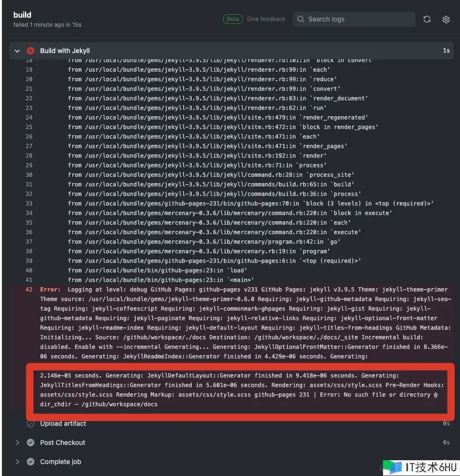Image resolution: width=460 pixels, height=476 pixels.
Task: Click the red failed icon on Build with Jekyll
Action: tap(31, 51)
